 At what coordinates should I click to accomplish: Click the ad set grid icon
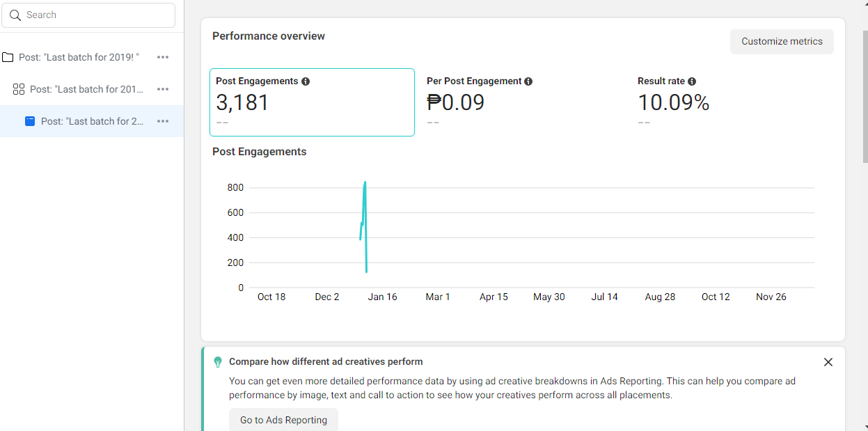pos(19,89)
